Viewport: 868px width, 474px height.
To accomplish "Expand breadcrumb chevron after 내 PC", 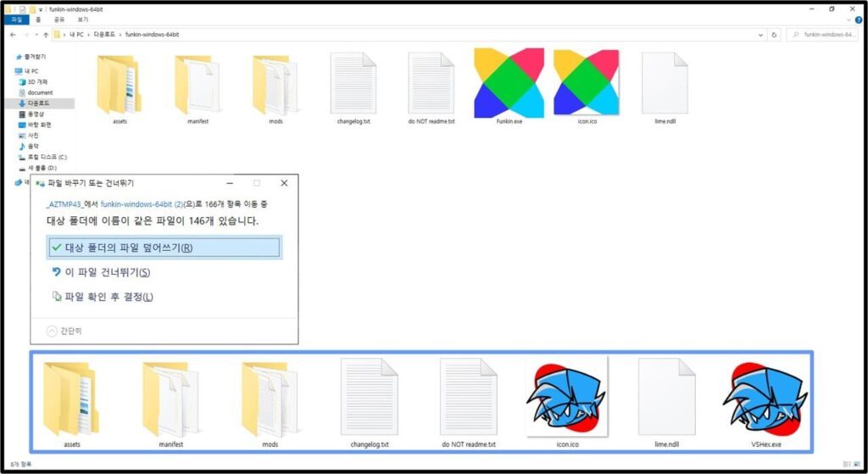I will pos(88,34).
